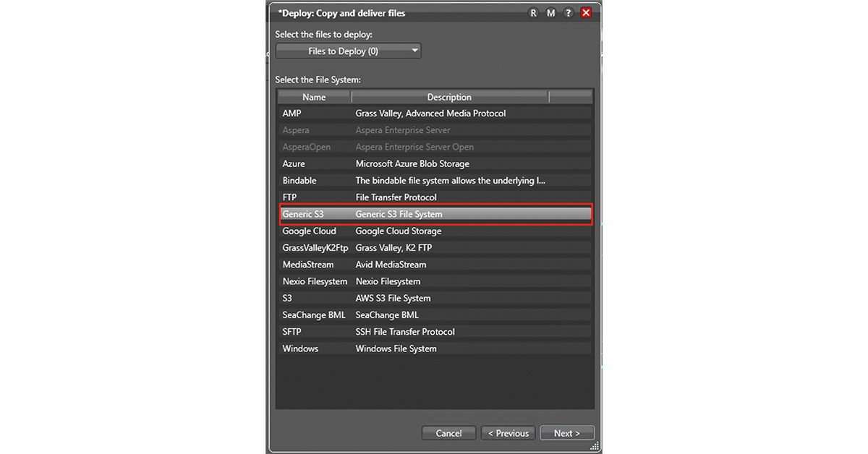Open the Files to Deploy dropdown
The height and width of the screenshot is (454, 868).
pyautogui.click(x=349, y=51)
